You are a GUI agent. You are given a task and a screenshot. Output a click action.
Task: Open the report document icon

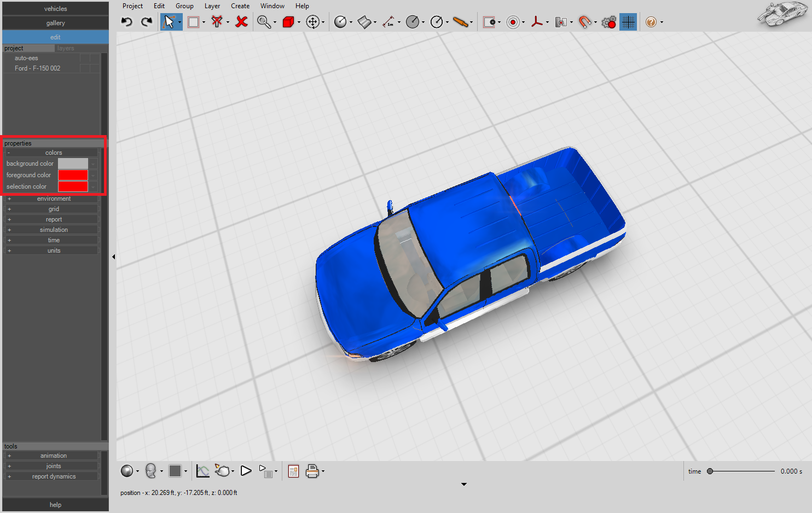click(x=293, y=471)
